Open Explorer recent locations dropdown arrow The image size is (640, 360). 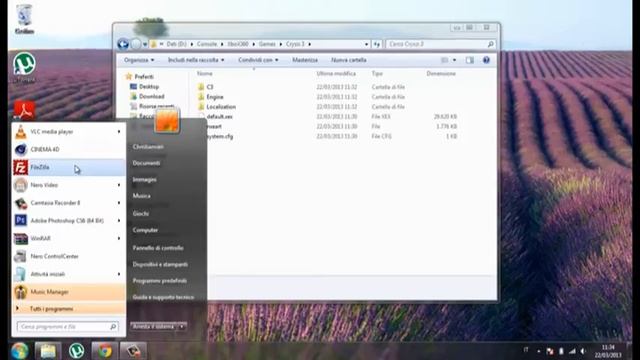[145, 44]
